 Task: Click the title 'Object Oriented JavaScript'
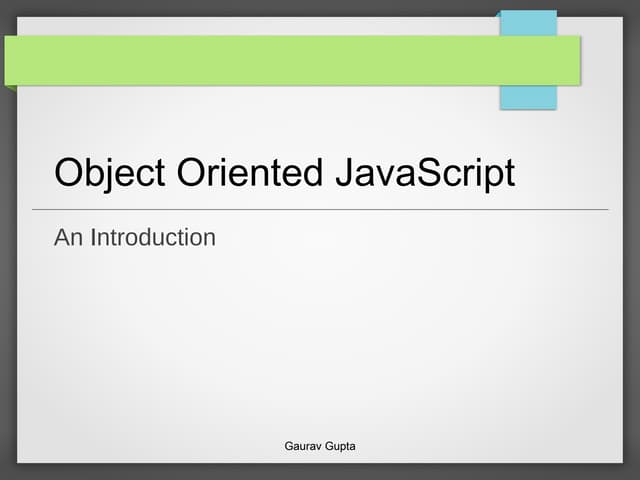(x=285, y=173)
